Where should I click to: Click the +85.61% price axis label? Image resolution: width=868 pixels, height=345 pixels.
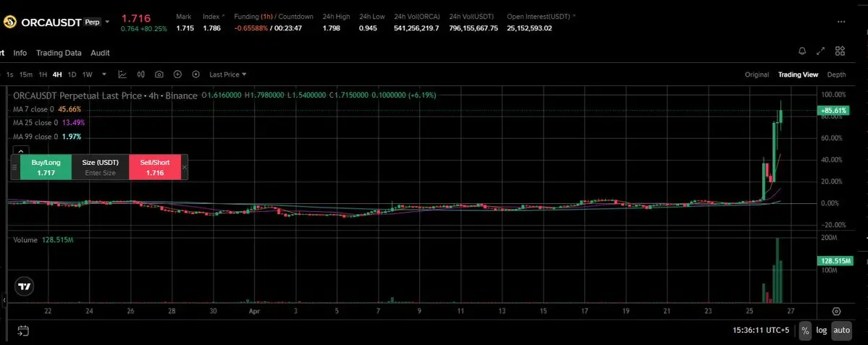pyautogui.click(x=833, y=111)
